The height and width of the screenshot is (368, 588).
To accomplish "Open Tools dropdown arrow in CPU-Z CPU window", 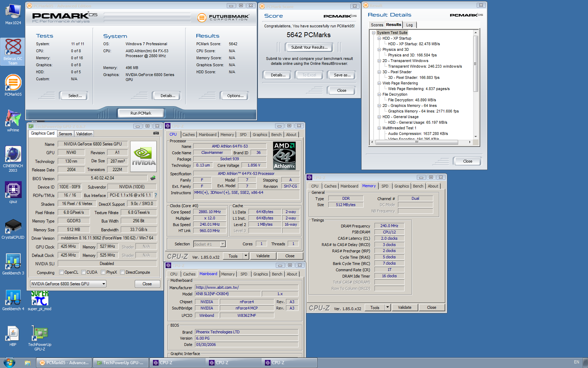I will 246,256.
